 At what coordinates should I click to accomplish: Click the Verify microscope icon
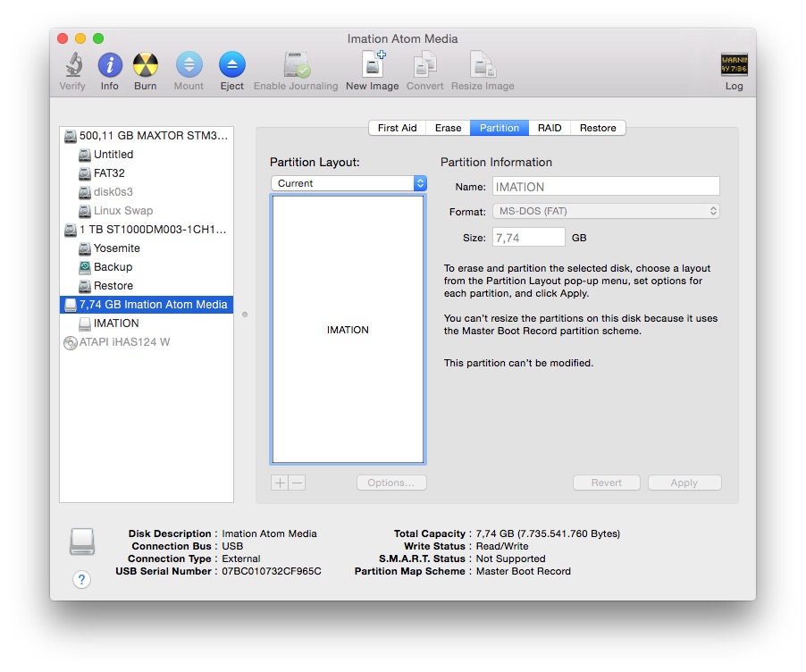(72, 66)
